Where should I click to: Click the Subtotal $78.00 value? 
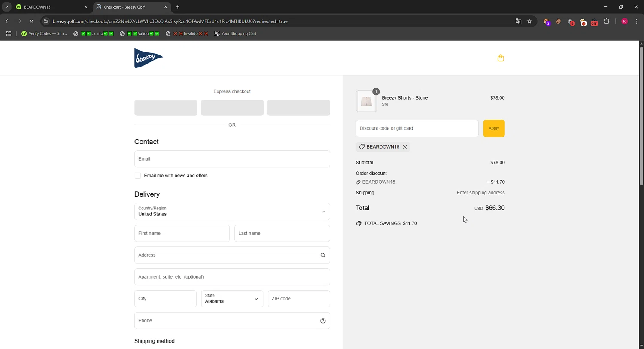coord(498,163)
